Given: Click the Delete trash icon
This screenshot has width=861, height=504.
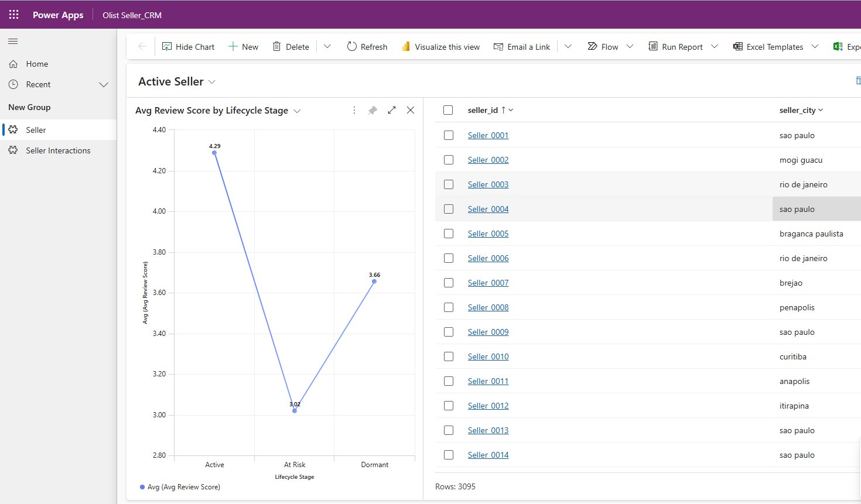Looking at the screenshot, I should [277, 46].
